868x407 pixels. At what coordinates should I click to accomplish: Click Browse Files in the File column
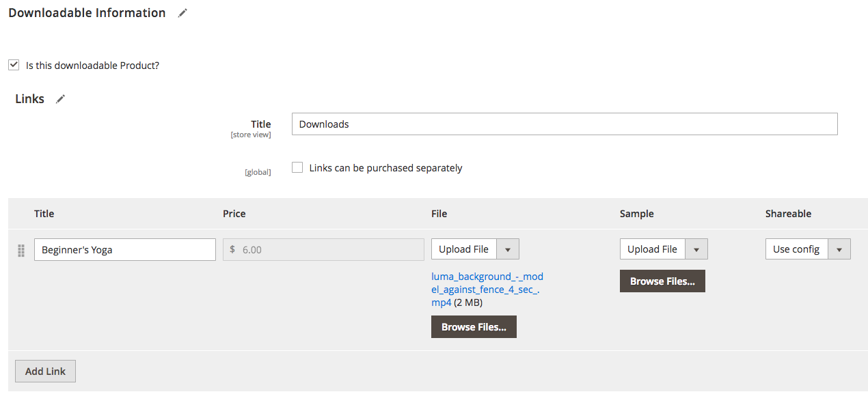pos(474,326)
